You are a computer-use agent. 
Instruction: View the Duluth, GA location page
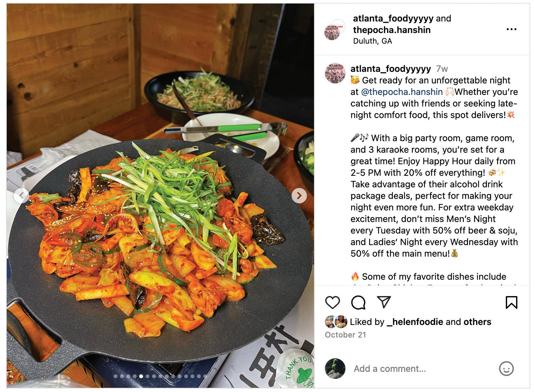click(x=372, y=41)
